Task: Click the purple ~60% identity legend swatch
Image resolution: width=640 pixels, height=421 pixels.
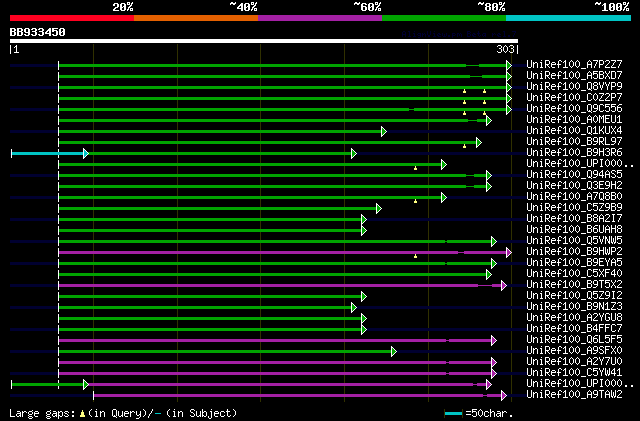Action: (x=320, y=18)
